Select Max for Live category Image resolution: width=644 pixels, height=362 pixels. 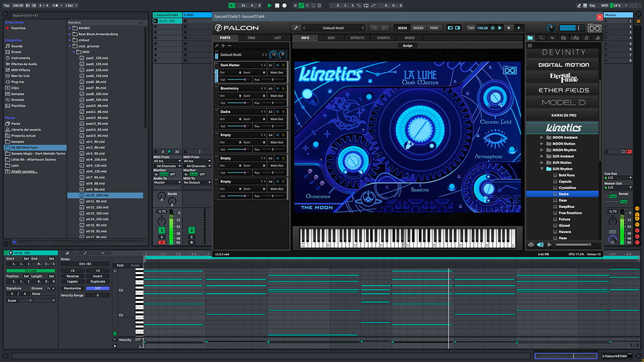pos(21,76)
